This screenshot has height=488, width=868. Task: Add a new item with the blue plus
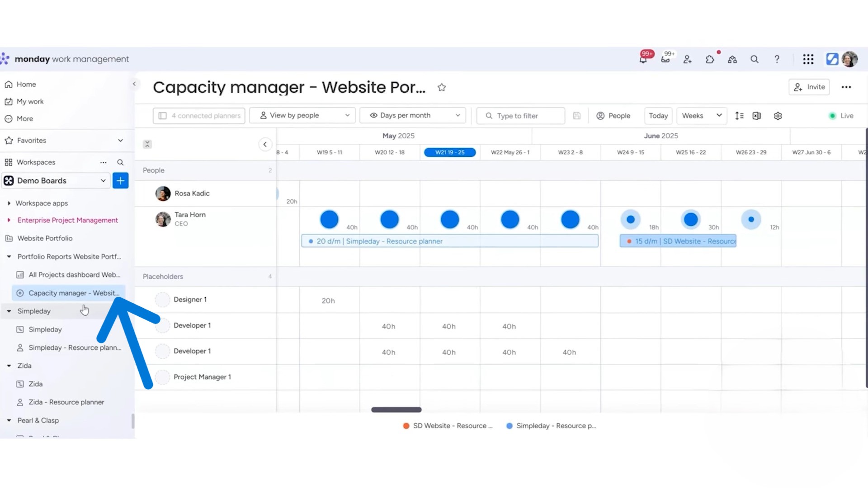click(x=120, y=181)
